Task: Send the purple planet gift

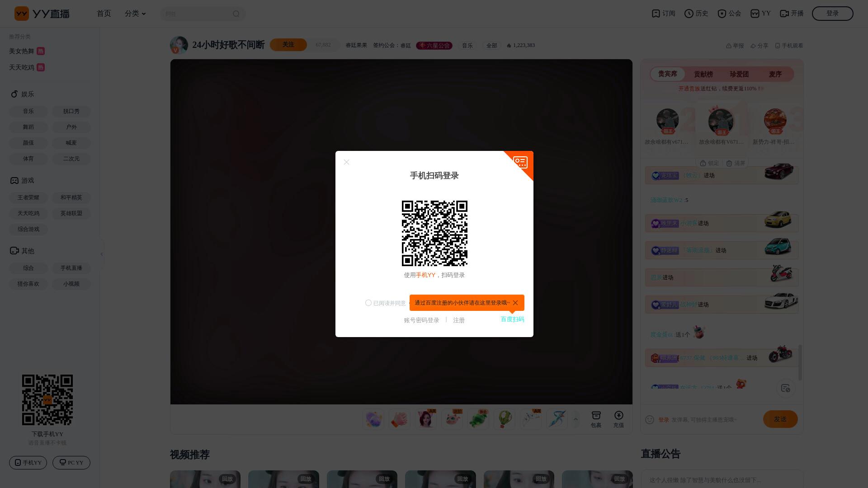Action: 373,419
